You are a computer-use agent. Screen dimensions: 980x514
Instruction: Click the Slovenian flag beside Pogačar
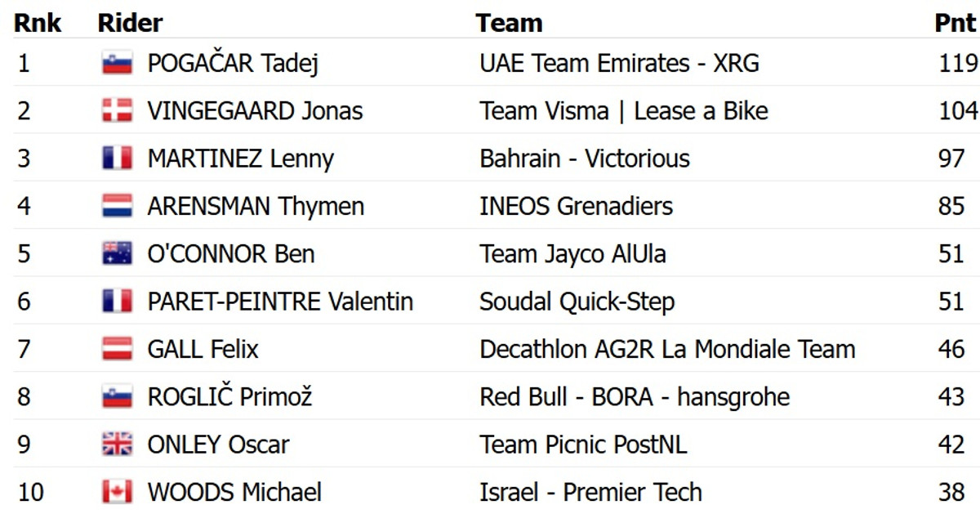117,63
